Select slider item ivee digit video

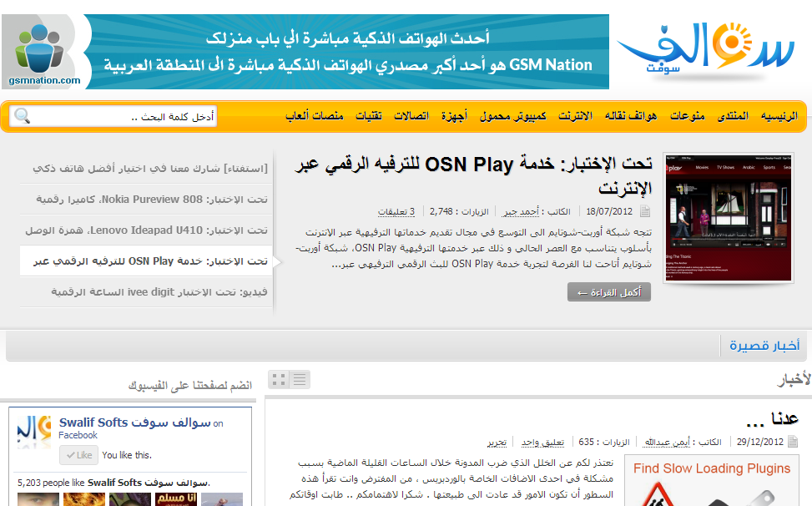coord(159,292)
